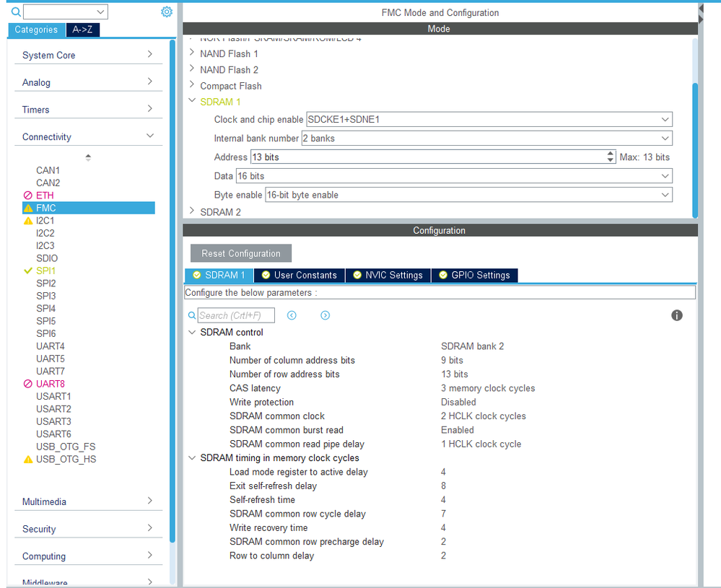This screenshot has height=588, width=721.
Task: Click the Bank value 'SDRAM bank 2'
Action: point(472,346)
